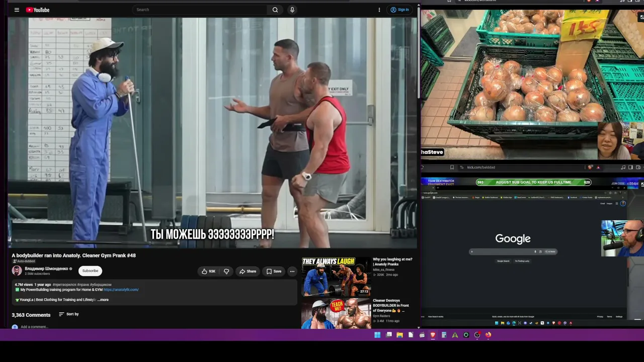Open File Explorer from the taskbar

click(399, 335)
